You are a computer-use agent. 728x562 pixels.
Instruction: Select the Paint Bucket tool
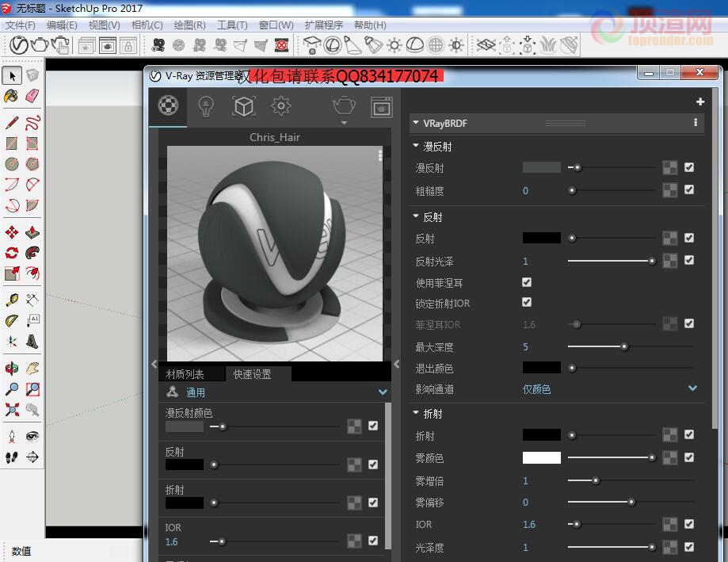pyautogui.click(x=12, y=96)
